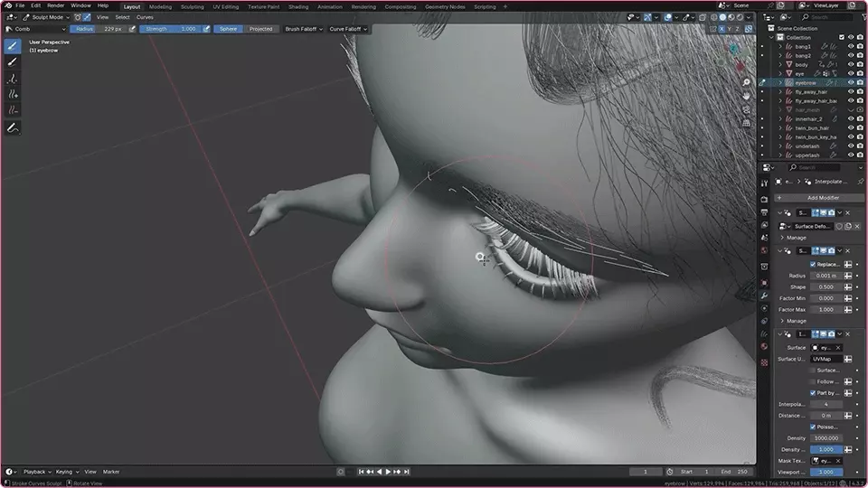Switch to the Modeling workspace tab
Viewport: 868px width, 488px height.
tap(160, 6)
